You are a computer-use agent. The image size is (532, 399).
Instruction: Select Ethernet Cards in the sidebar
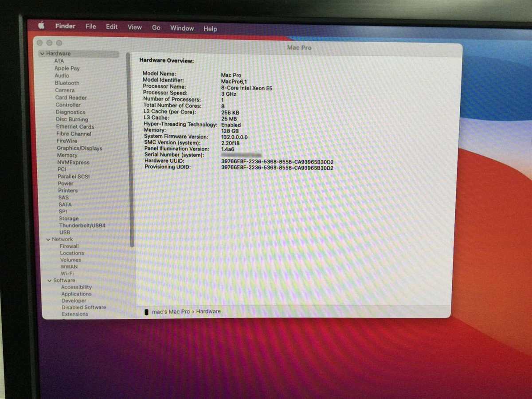tap(75, 126)
